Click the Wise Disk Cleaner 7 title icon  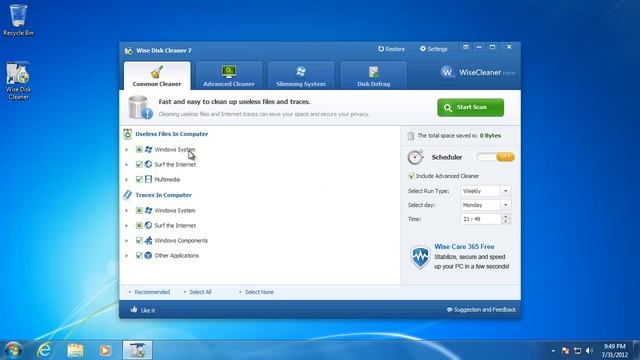pyautogui.click(x=129, y=51)
